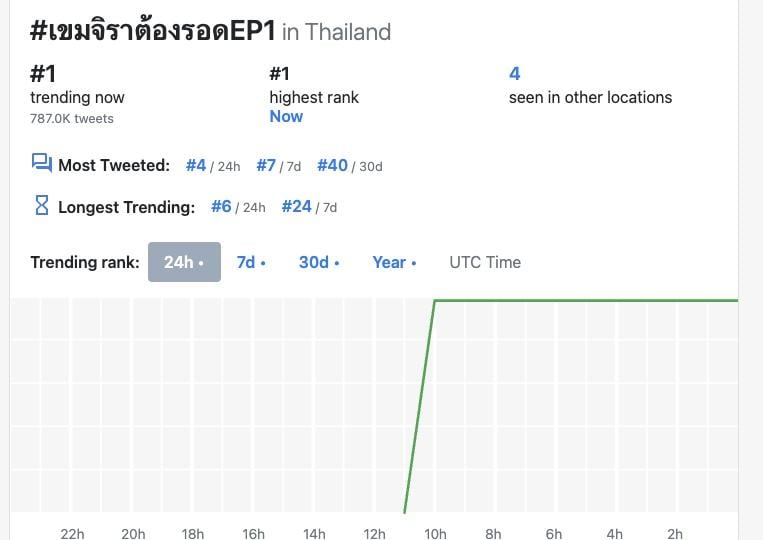
Task: Click the 10h marker on time axis
Action: tap(435, 534)
